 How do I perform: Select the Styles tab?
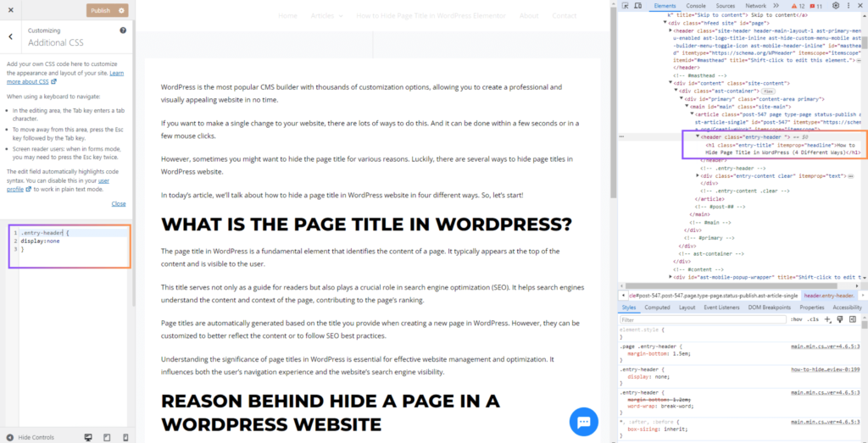click(x=629, y=307)
